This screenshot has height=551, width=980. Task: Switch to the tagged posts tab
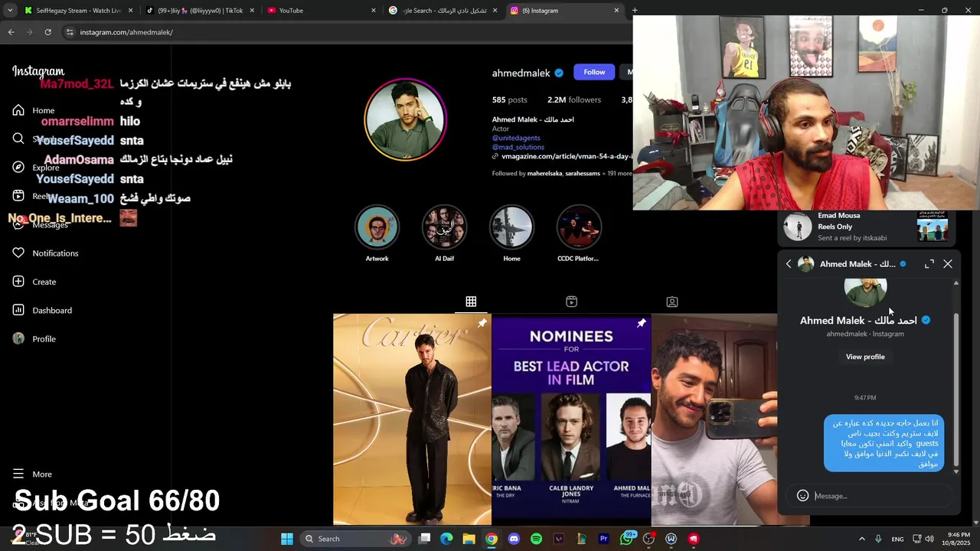(671, 302)
